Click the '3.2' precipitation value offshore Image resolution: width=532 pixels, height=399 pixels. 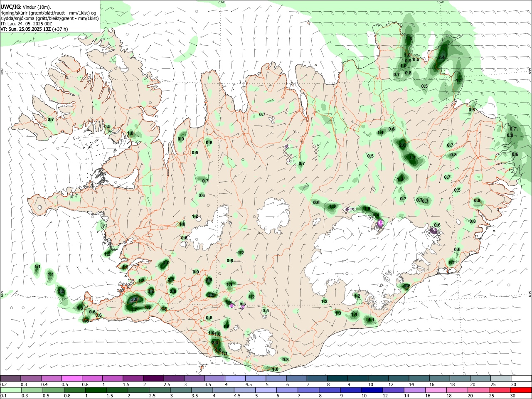pyautogui.click(x=61, y=291)
